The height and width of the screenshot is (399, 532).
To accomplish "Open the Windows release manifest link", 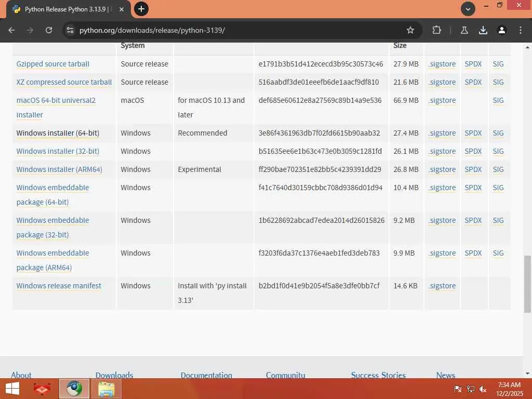I will (59, 286).
